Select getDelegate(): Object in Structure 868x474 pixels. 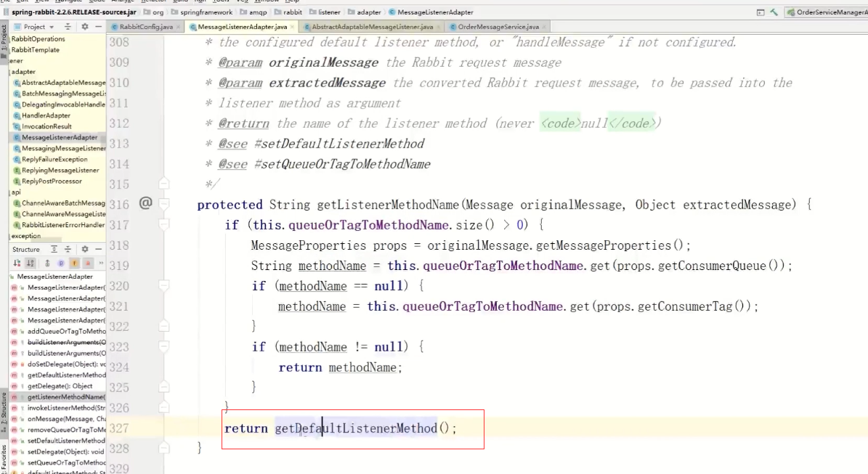tap(52, 386)
